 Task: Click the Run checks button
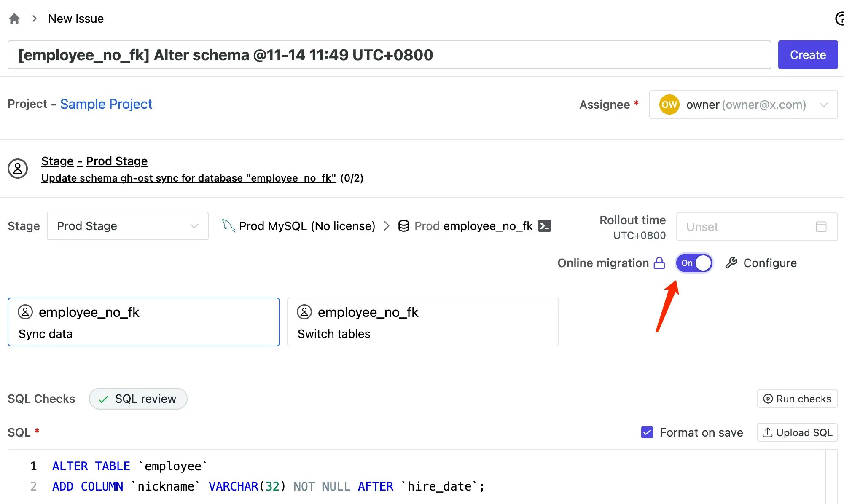797,399
